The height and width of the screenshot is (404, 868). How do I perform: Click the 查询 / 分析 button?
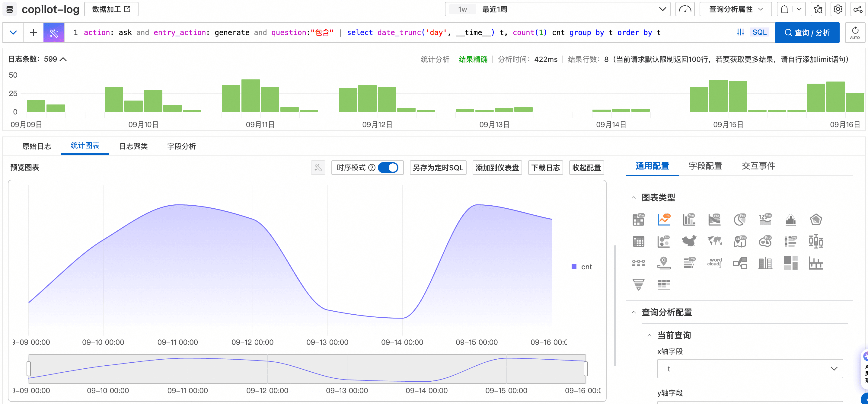click(x=807, y=33)
